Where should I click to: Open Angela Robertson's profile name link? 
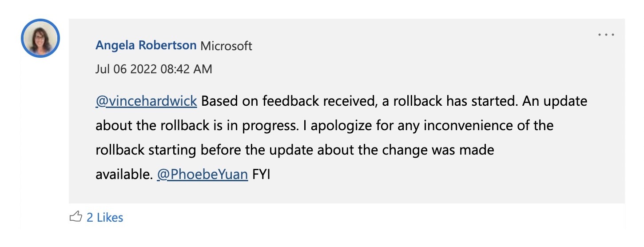pyautogui.click(x=146, y=45)
